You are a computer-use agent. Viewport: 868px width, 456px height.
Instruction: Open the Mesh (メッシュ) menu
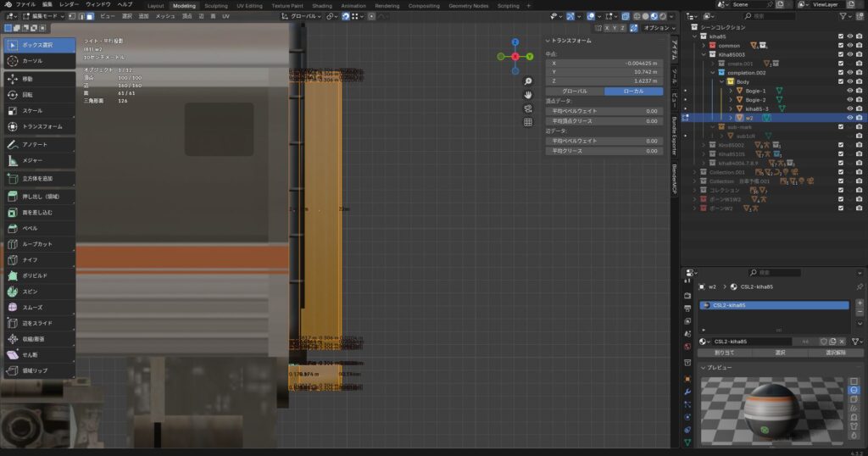[x=164, y=15]
